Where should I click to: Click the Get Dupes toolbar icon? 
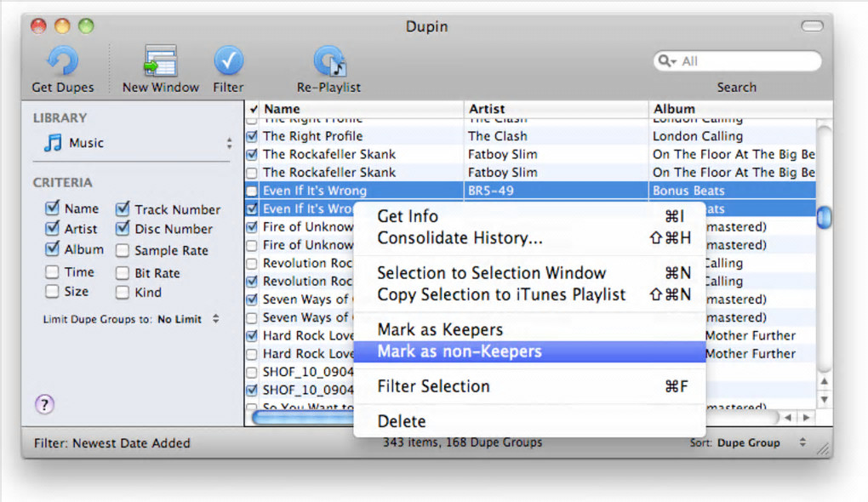coord(62,61)
